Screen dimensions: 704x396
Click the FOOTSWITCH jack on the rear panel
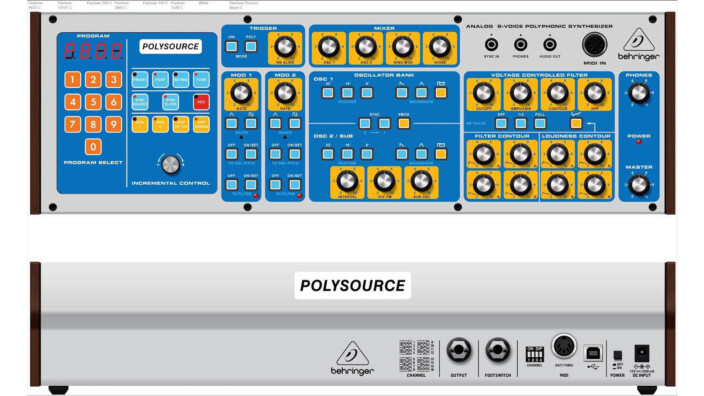[x=497, y=350]
